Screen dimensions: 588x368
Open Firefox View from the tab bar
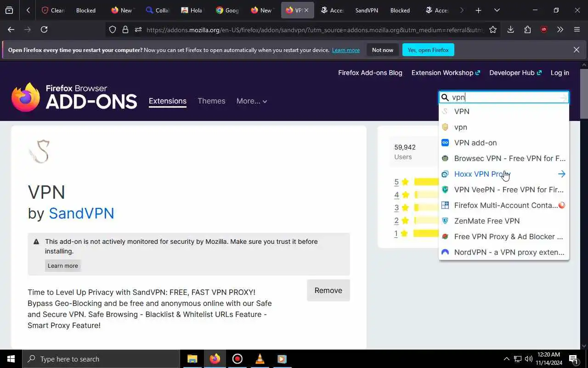(9, 10)
